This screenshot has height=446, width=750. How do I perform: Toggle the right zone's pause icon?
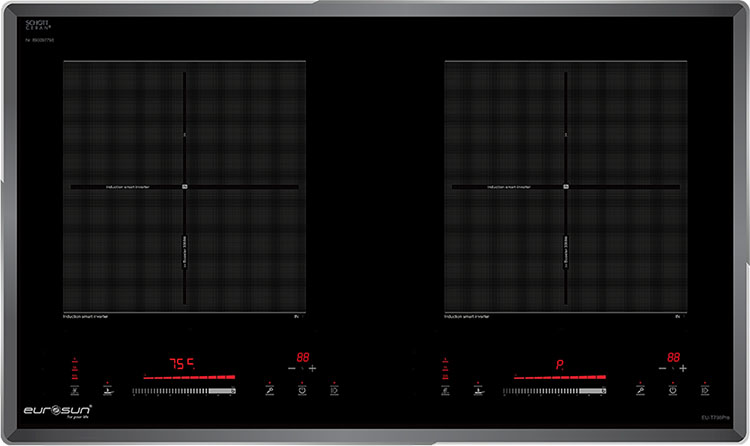point(705,391)
